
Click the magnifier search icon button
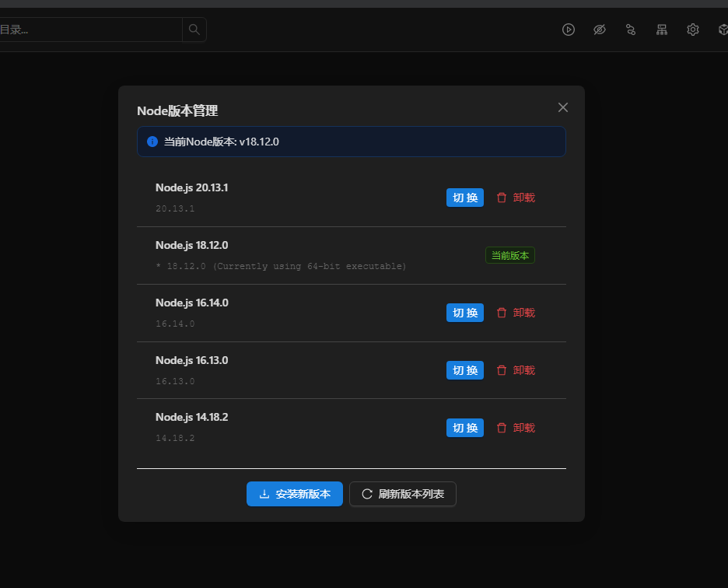point(194,30)
